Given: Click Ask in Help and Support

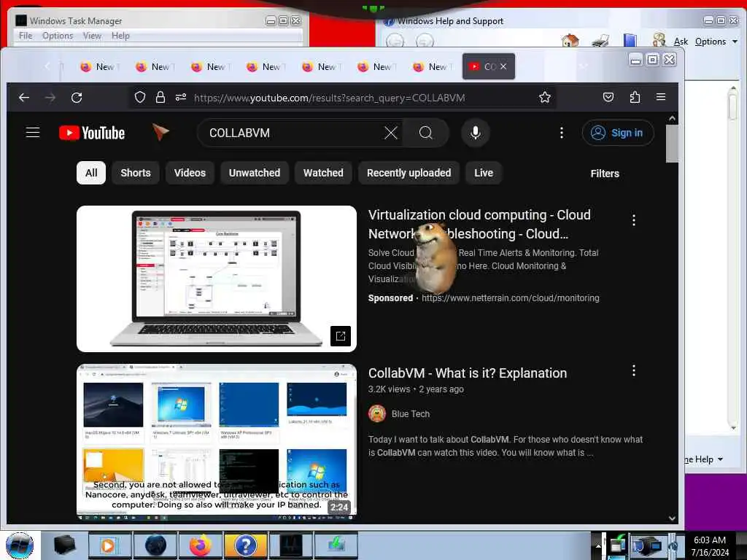Looking at the screenshot, I should click(x=681, y=42).
